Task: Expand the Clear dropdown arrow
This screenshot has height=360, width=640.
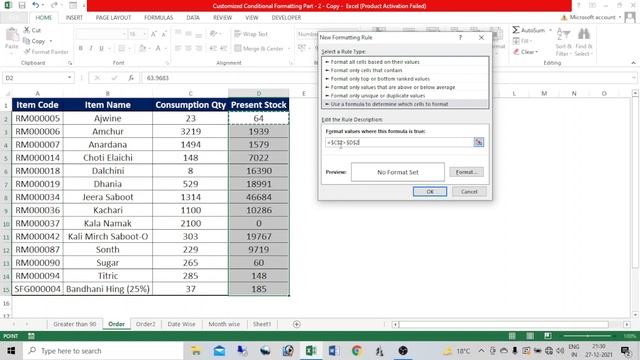Action: point(537,52)
